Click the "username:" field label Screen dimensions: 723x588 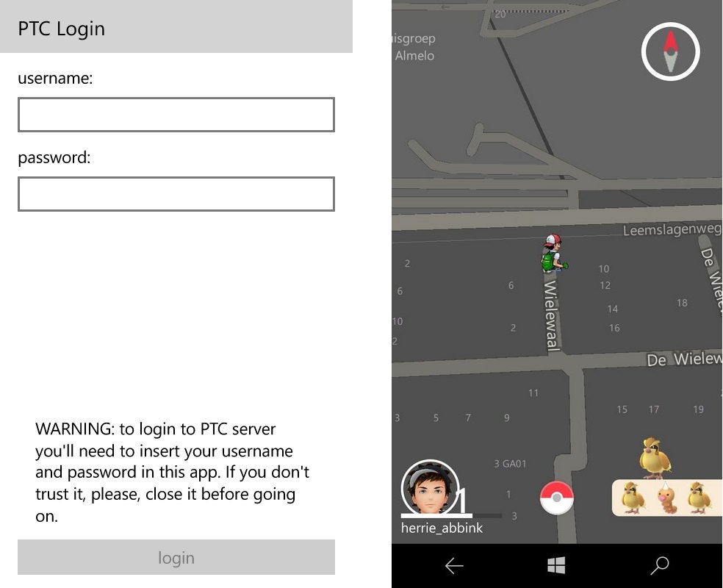55,78
